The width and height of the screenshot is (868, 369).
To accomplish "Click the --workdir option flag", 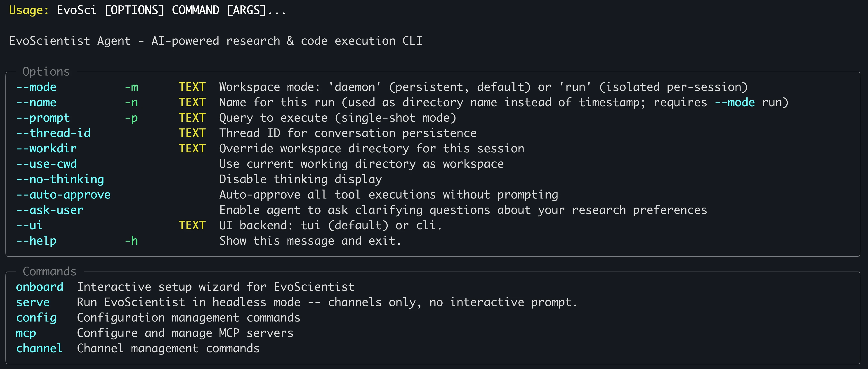I will click(x=47, y=149).
